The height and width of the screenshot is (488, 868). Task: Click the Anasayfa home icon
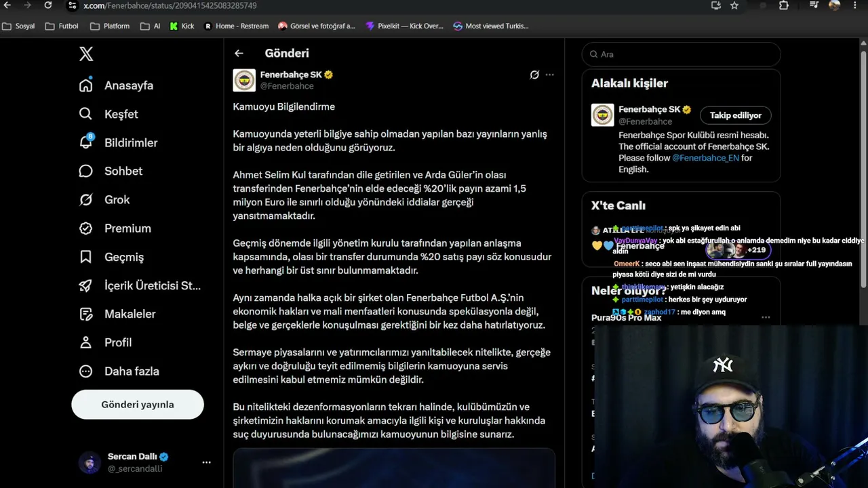point(86,85)
